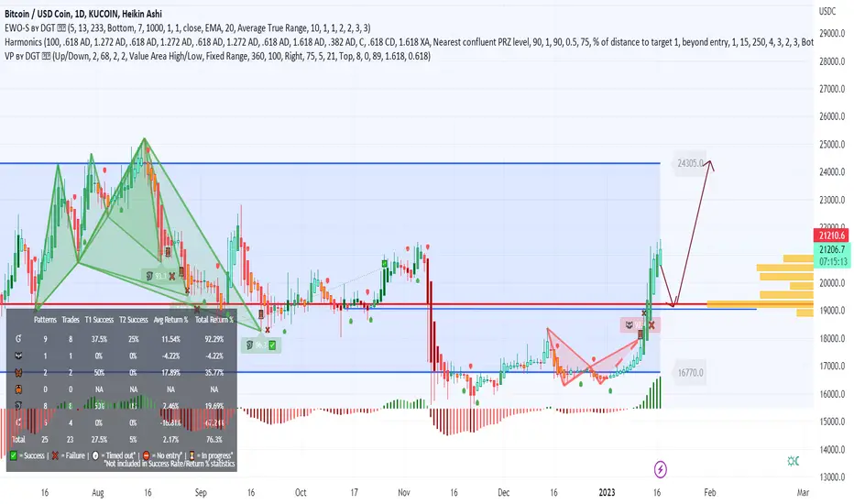Viewport: 854px width, 504px height.
Task: Click the Harmonics indicator legend line
Action: coord(409,42)
